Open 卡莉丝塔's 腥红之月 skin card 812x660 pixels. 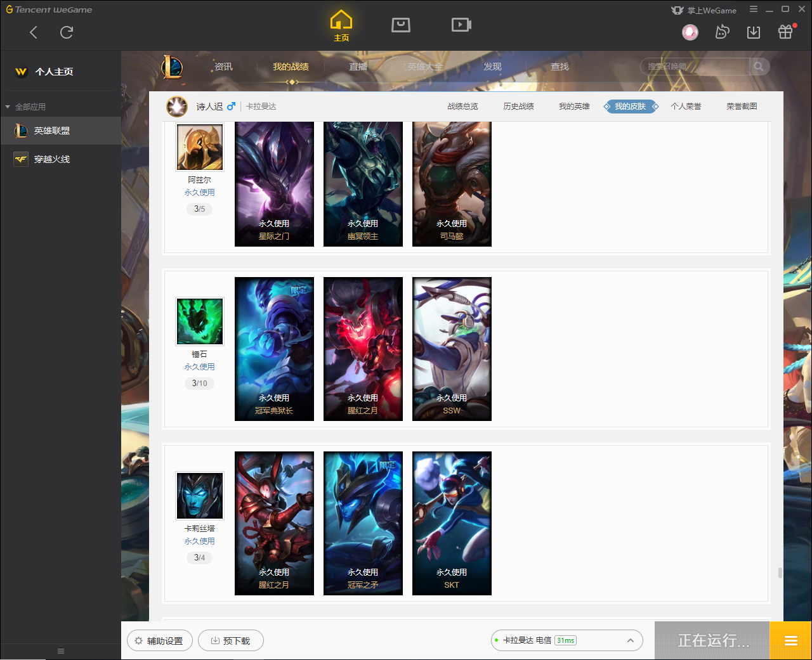[274, 523]
